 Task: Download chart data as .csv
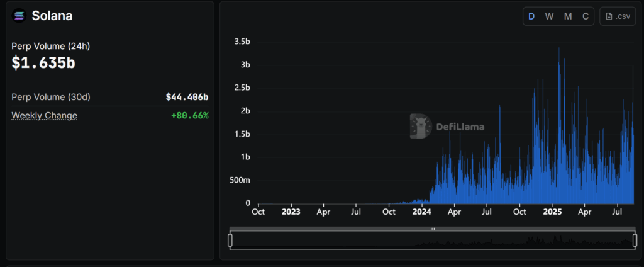coord(618,16)
